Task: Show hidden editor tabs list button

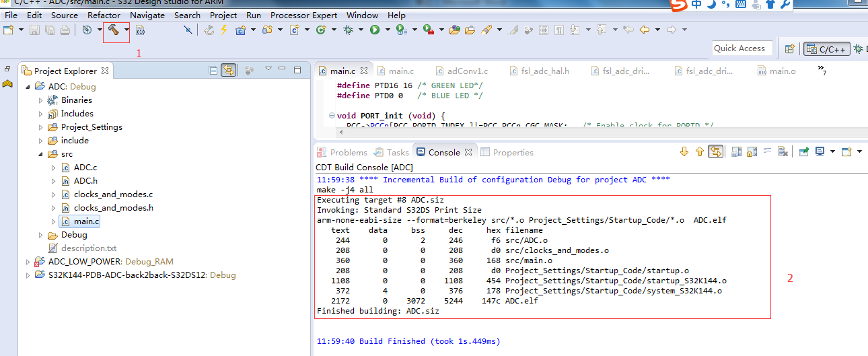Action: pyautogui.click(x=822, y=69)
